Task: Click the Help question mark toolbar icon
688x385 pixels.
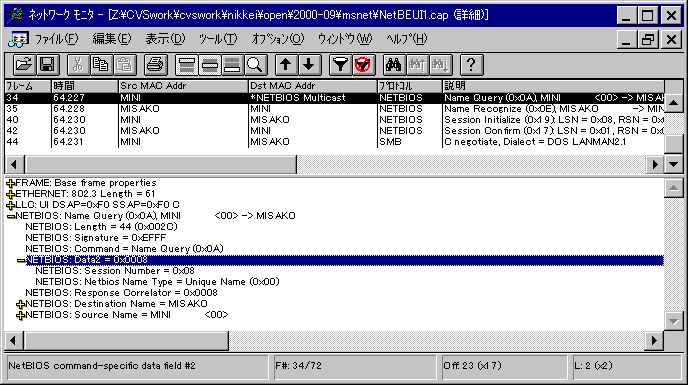Action: (471, 65)
